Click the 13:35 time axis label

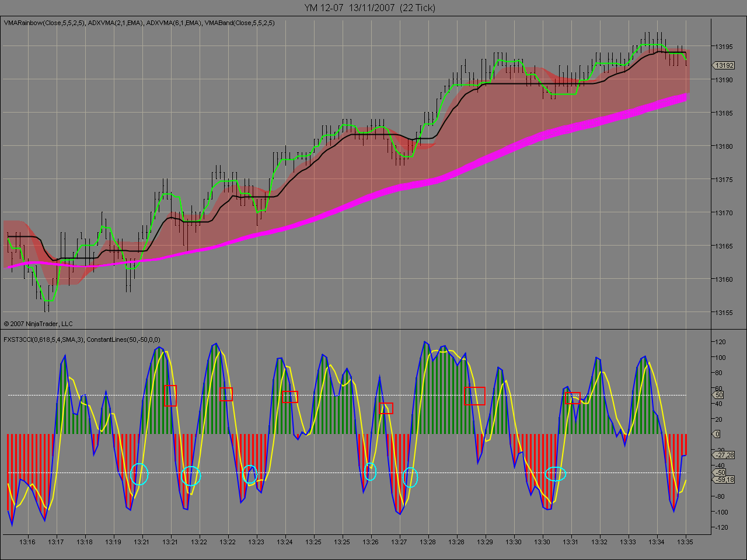pos(685,542)
